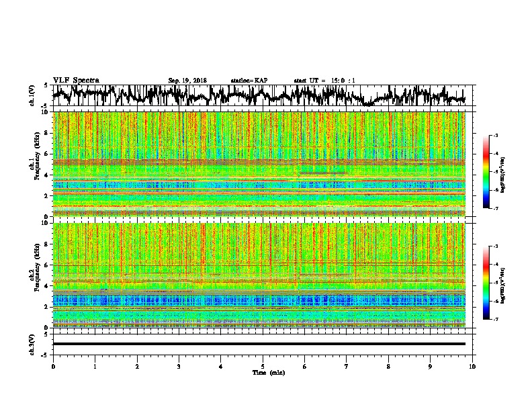Select the date text "Sep. 19, 2018"
The height and width of the screenshot is (411, 532).
[x=187, y=81]
